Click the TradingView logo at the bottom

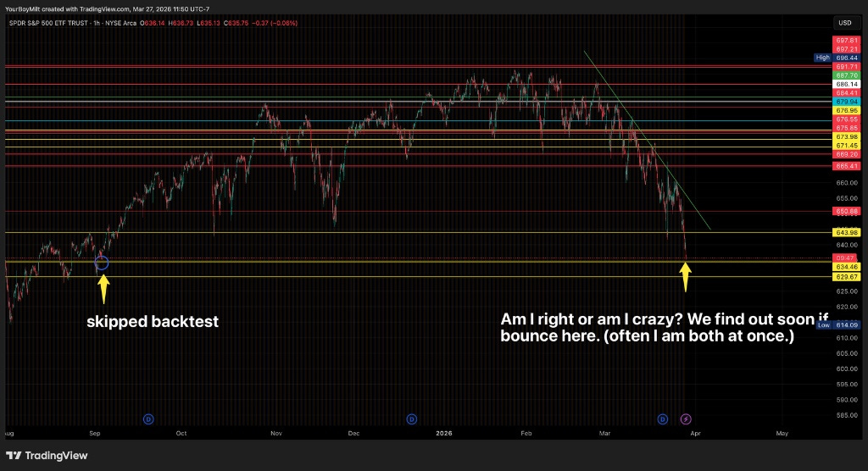(47, 456)
